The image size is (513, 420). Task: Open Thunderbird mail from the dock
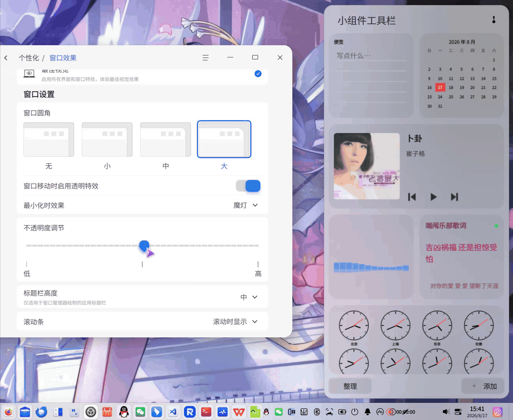pos(41,412)
